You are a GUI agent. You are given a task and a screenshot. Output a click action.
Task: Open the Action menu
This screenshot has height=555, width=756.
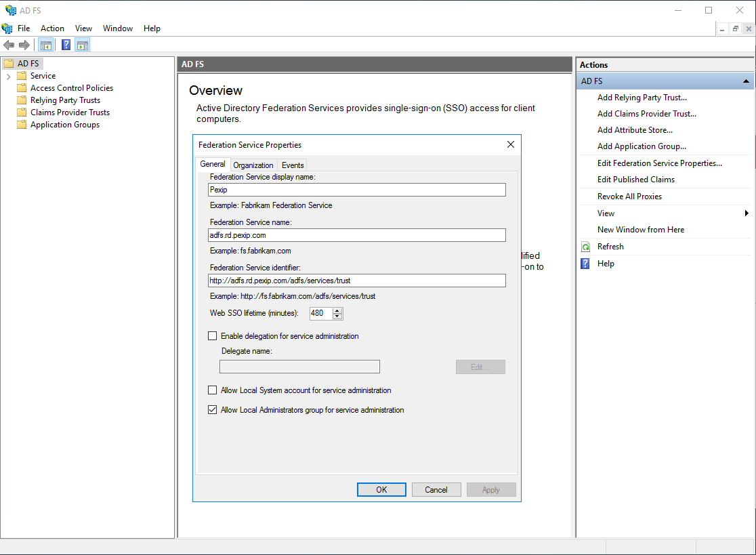[x=52, y=28]
